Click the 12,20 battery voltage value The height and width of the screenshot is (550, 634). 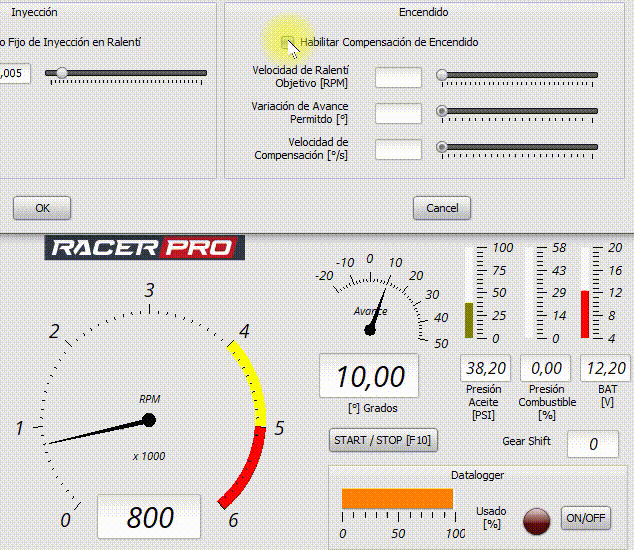click(x=605, y=368)
